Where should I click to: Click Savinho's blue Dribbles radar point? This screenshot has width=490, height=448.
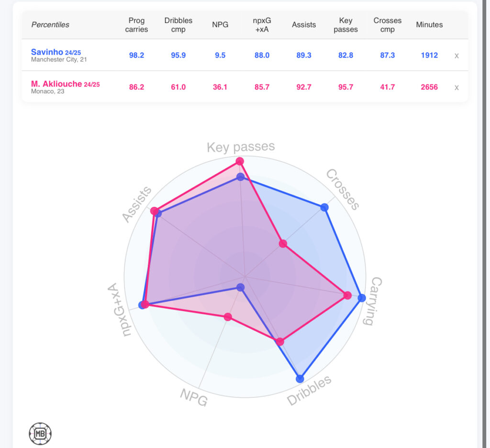click(300, 379)
